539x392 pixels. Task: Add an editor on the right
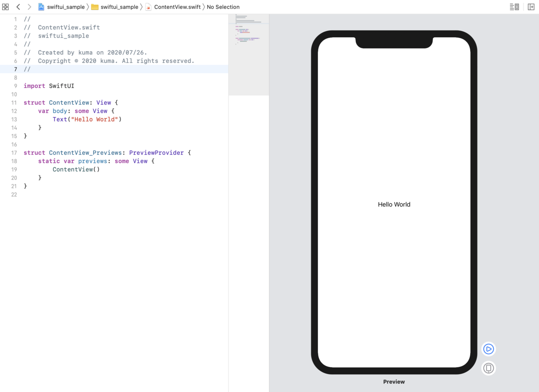[x=531, y=7]
